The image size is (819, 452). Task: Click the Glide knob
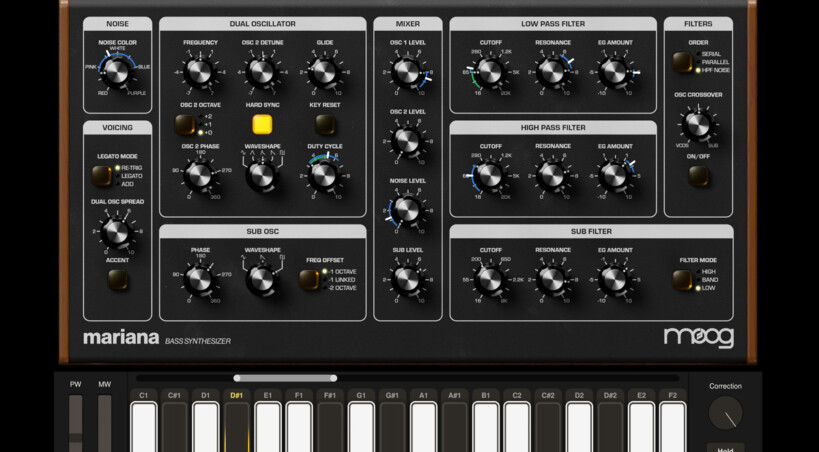pos(324,72)
